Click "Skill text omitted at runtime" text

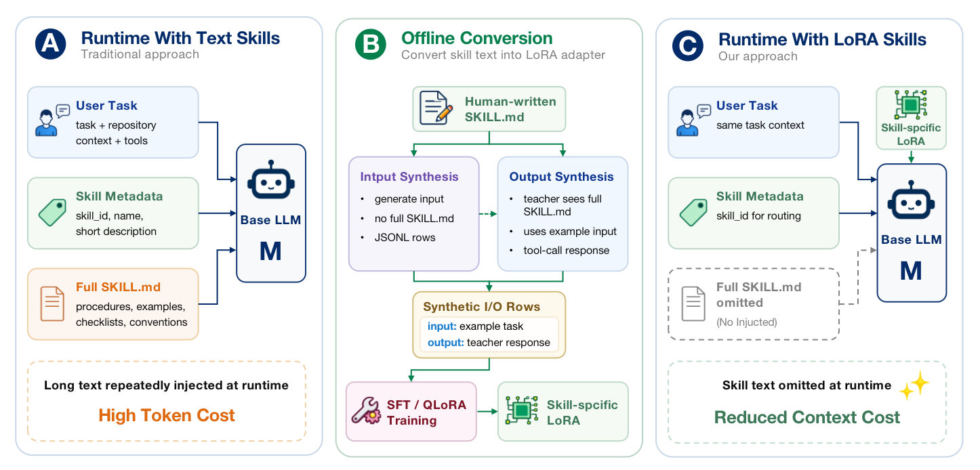(807, 385)
